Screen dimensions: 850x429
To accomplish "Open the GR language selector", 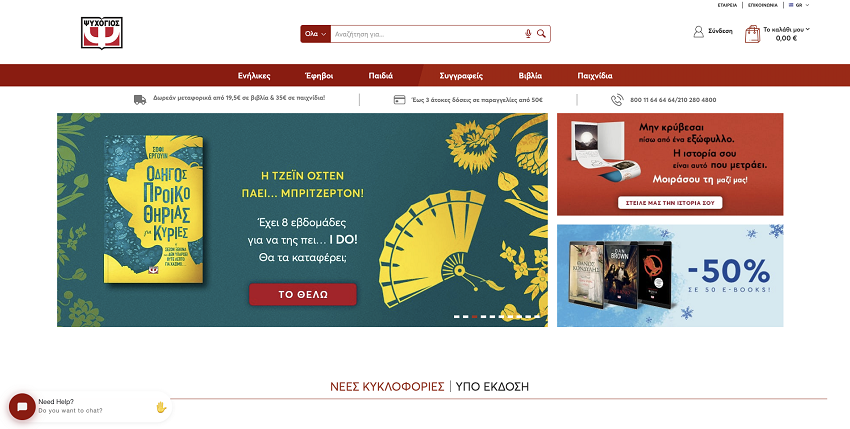I will tap(799, 5).
